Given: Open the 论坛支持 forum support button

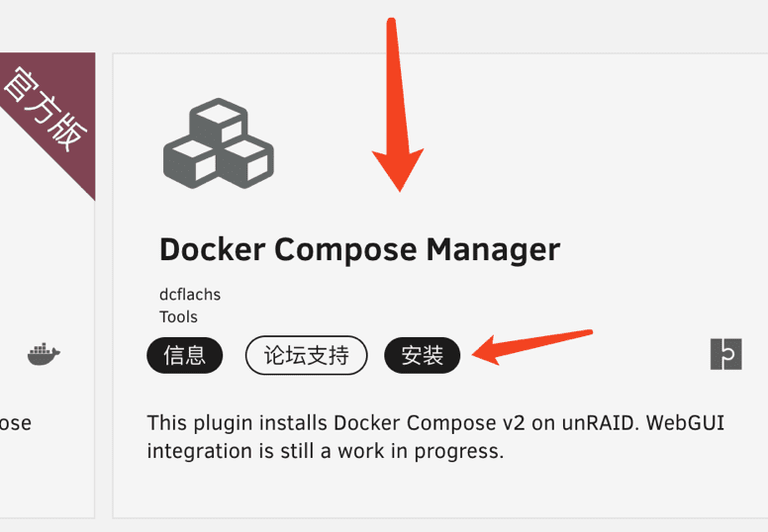Looking at the screenshot, I should [306, 356].
